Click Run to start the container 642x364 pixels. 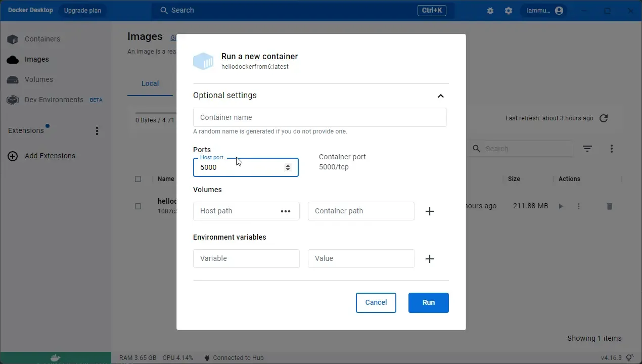point(428,302)
